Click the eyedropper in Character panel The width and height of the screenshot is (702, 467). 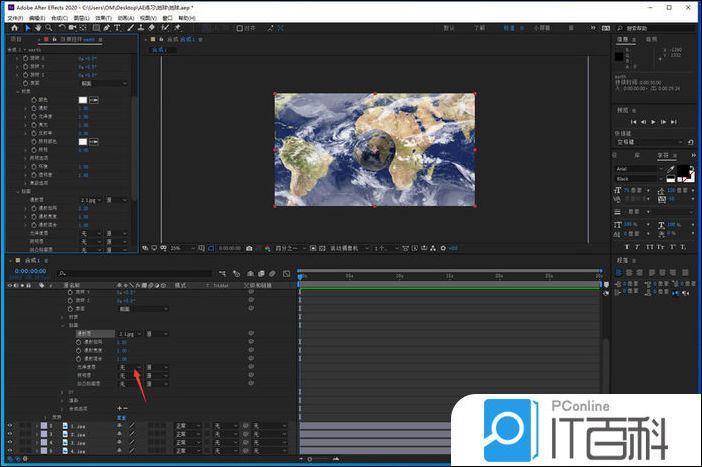671,169
